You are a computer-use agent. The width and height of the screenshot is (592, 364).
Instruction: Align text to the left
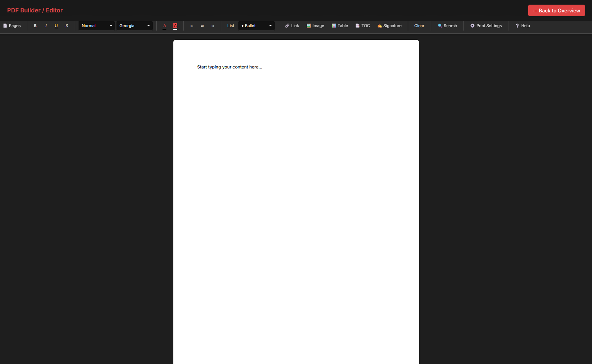click(192, 26)
